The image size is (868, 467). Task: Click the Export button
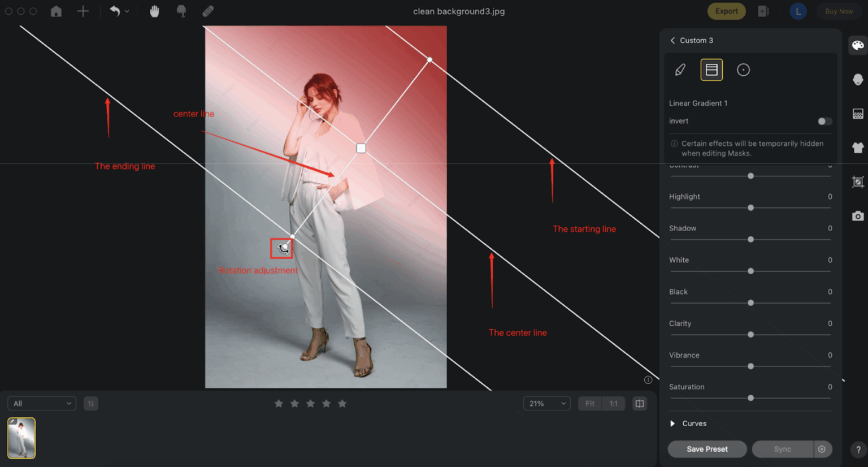(x=726, y=11)
